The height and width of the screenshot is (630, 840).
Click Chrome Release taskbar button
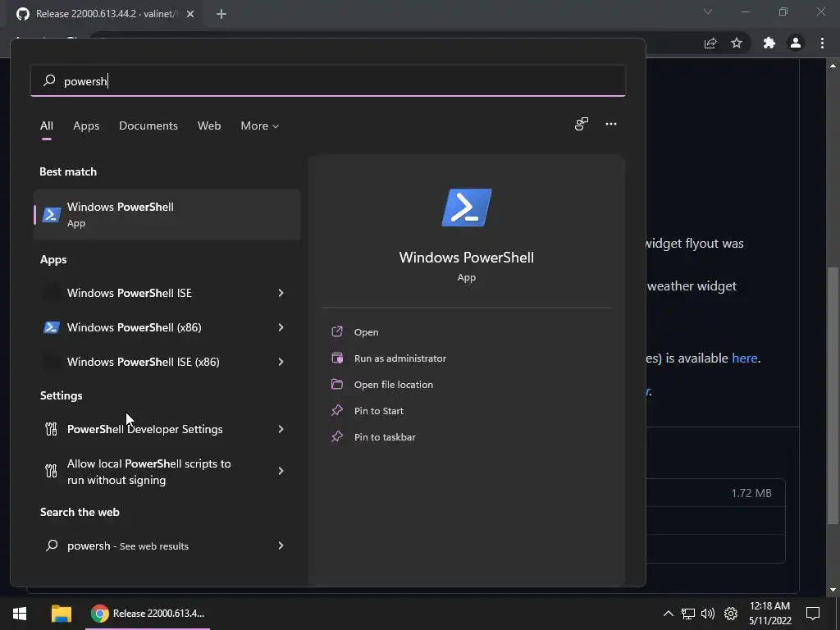point(148,614)
